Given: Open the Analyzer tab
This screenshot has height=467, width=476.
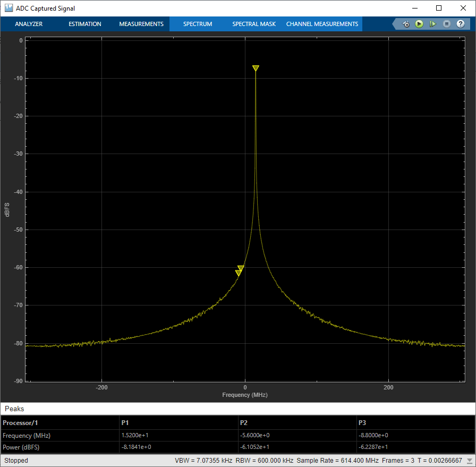Looking at the screenshot, I should pos(29,24).
